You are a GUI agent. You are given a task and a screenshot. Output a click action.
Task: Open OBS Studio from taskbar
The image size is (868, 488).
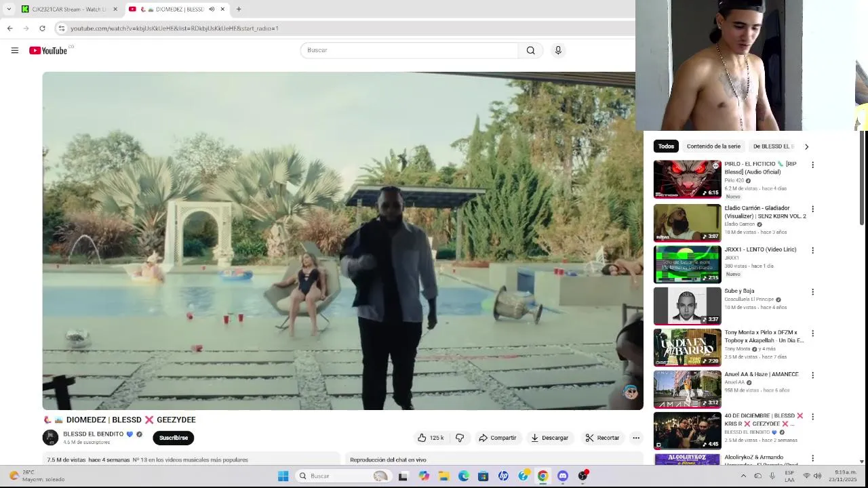pyautogui.click(x=583, y=476)
